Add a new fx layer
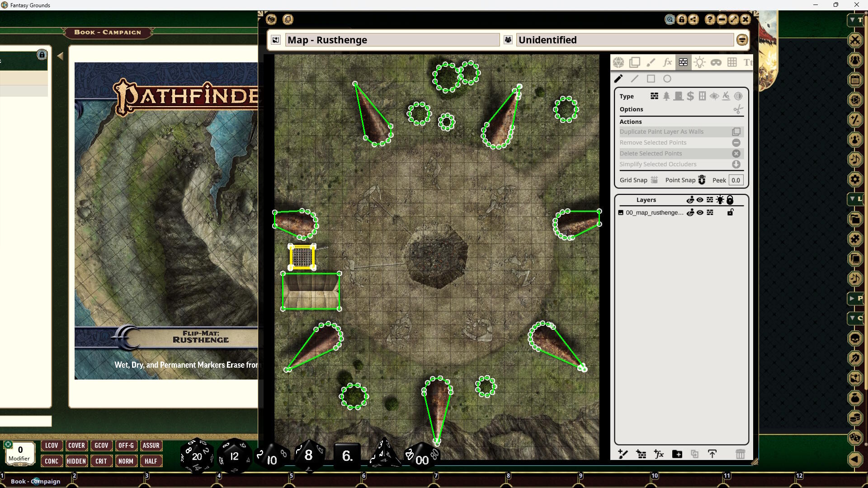Image resolution: width=868 pixels, height=488 pixels. coord(659,454)
